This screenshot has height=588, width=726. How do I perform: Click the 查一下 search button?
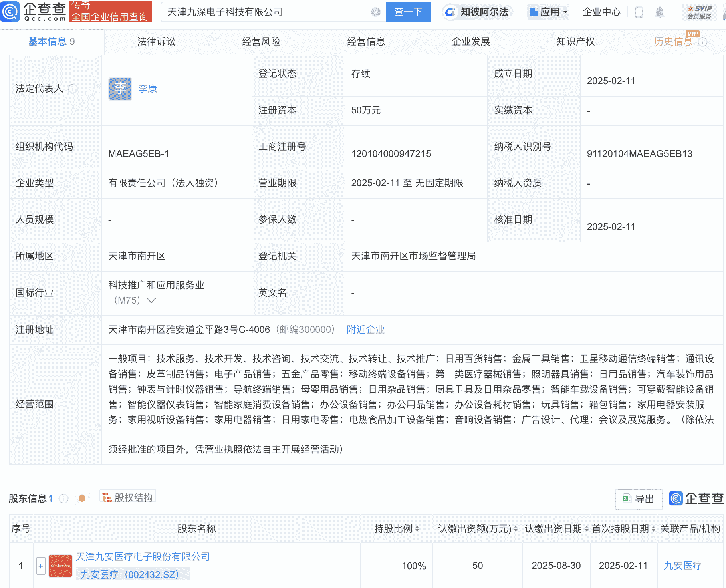coord(408,12)
